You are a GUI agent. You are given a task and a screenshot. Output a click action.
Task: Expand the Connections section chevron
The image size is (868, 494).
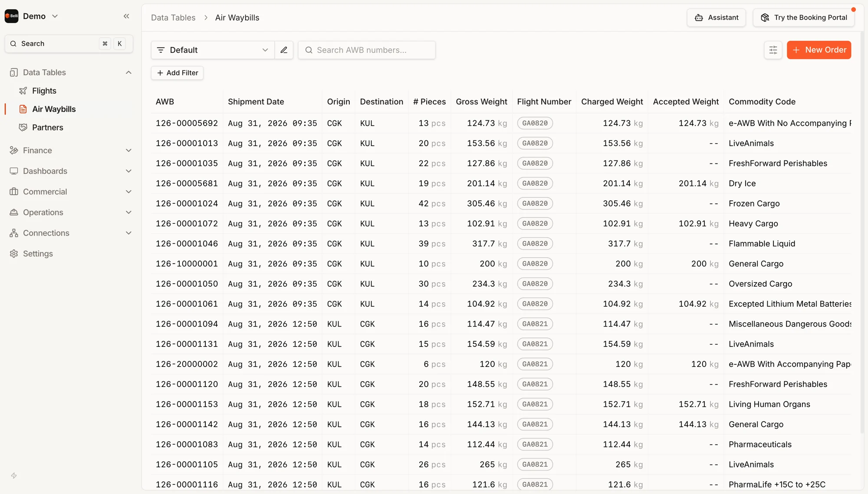(x=128, y=233)
